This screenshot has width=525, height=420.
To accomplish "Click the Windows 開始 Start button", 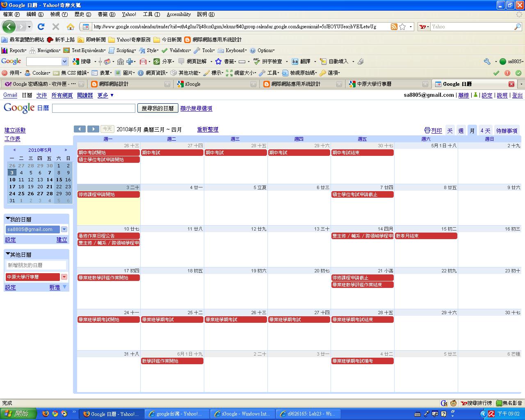I will [x=18, y=413].
